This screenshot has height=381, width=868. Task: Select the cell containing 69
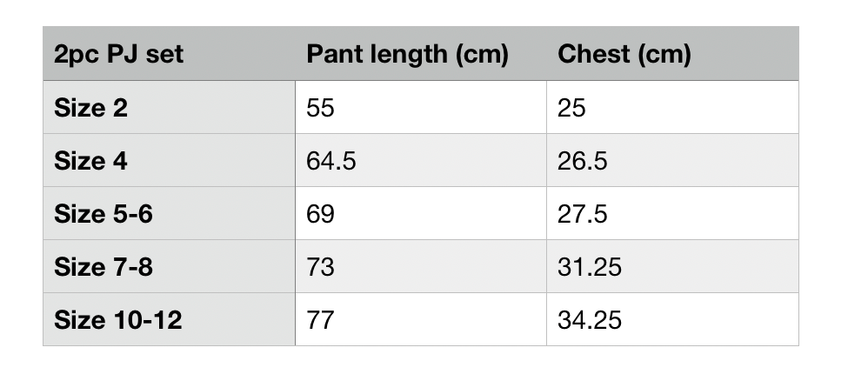(x=320, y=214)
